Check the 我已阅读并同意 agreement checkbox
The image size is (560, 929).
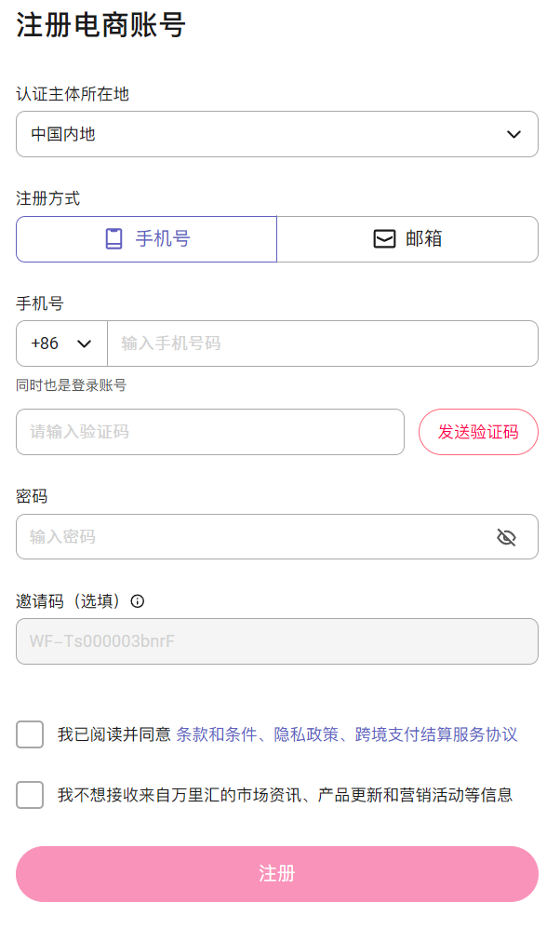tap(30, 734)
